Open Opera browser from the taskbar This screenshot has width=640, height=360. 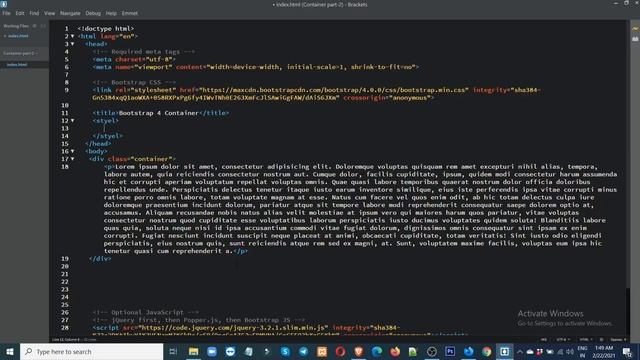tap(340, 351)
